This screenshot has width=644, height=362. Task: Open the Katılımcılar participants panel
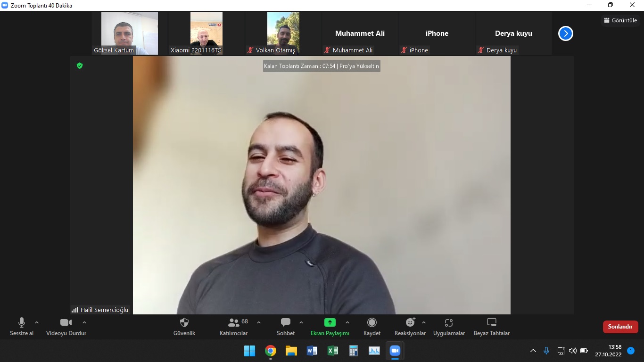(x=234, y=327)
